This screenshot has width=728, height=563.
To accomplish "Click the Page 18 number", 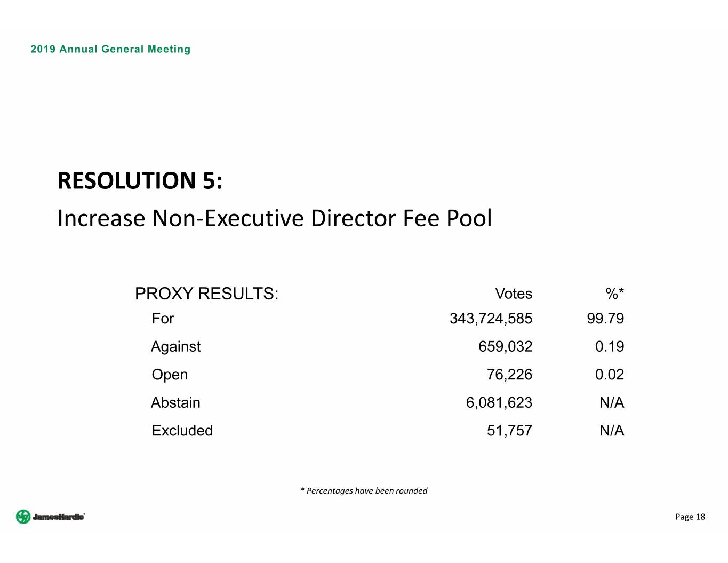I will pyautogui.click(x=690, y=517).
